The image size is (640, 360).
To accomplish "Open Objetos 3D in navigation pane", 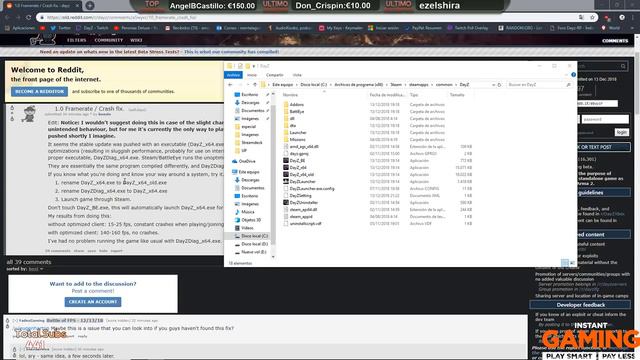I will [248, 220].
